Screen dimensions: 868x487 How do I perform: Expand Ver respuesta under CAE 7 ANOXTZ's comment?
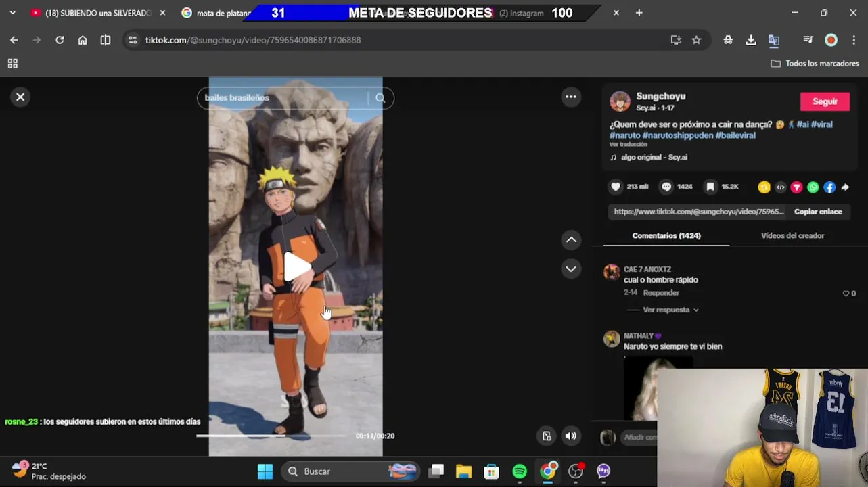[x=670, y=310]
